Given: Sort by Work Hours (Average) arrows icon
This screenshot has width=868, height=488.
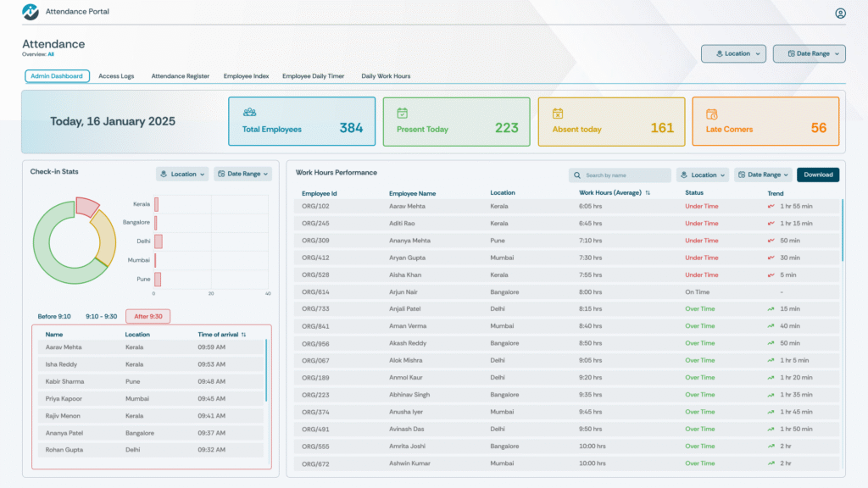Looking at the screenshot, I should (648, 193).
